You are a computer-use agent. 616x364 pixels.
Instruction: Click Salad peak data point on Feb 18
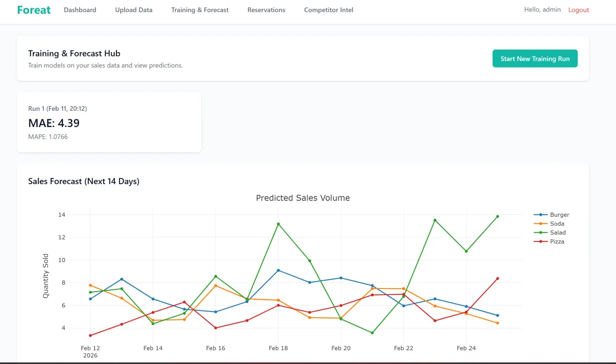(x=278, y=224)
